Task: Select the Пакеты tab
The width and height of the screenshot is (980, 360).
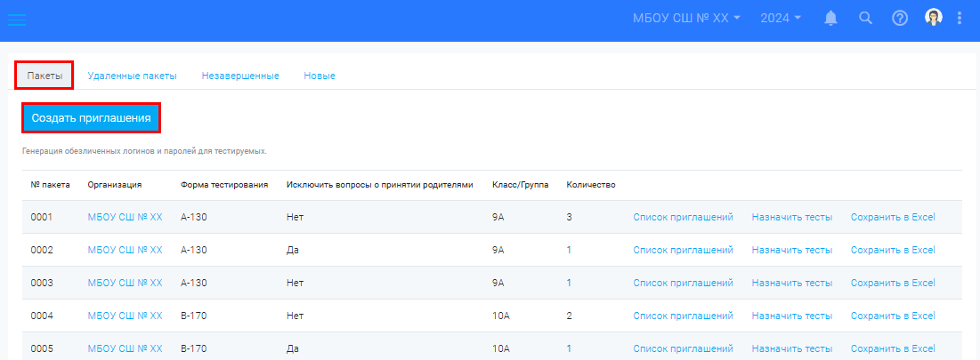Action: pos(45,76)
